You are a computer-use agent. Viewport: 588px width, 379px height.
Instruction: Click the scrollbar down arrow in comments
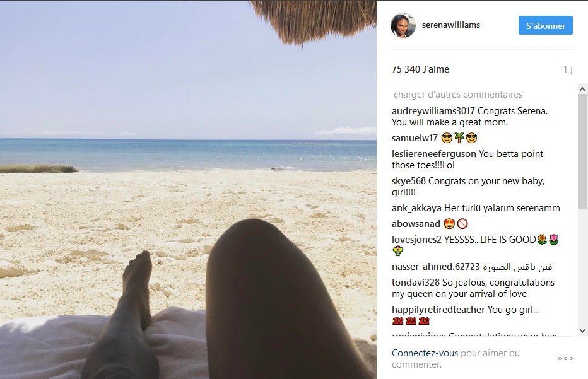(x=582, y=330)
